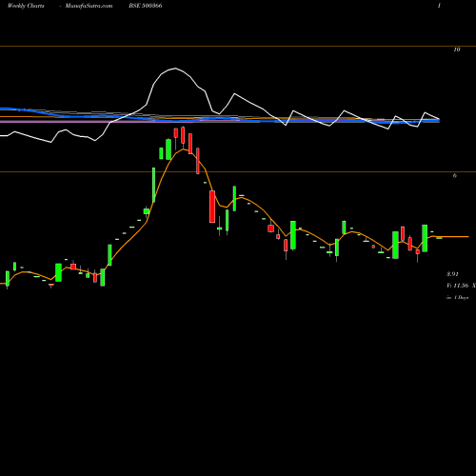
Task: Click the 'Weekly Charts' title text
Action: pos(26,6)
